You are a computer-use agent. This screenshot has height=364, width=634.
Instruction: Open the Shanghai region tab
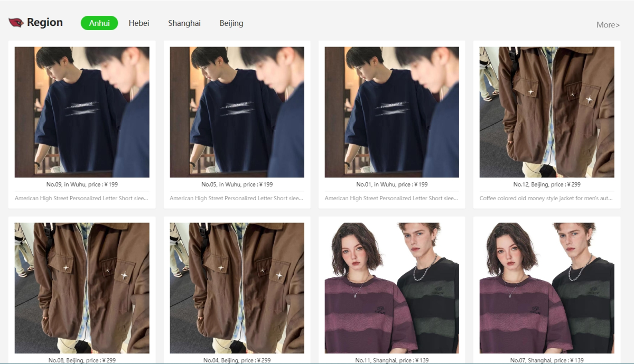click(184, 23)
